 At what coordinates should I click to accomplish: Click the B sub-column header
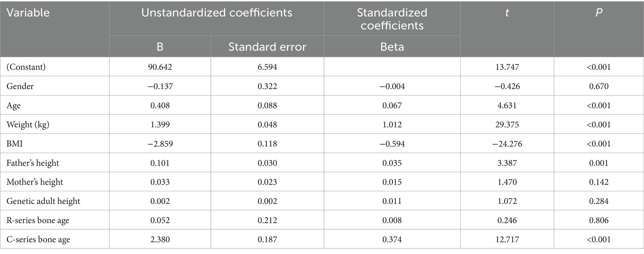[160, 47]
